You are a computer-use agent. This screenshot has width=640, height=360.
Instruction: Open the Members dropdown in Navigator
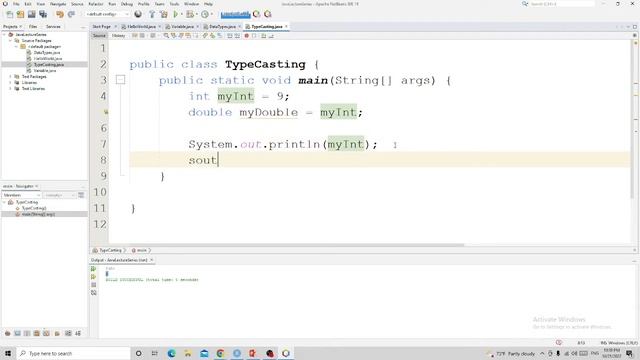22,196
